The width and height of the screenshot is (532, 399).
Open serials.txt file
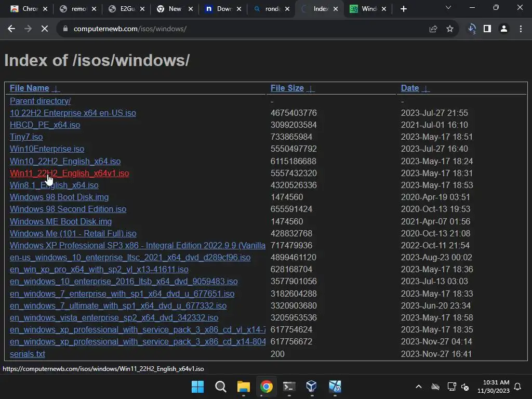[28, 354]
